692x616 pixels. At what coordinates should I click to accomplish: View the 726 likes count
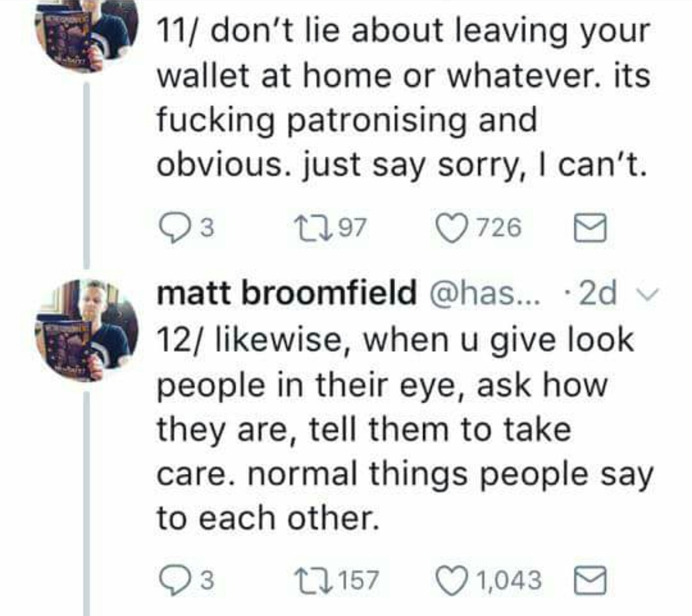click(x=498, y=228)
